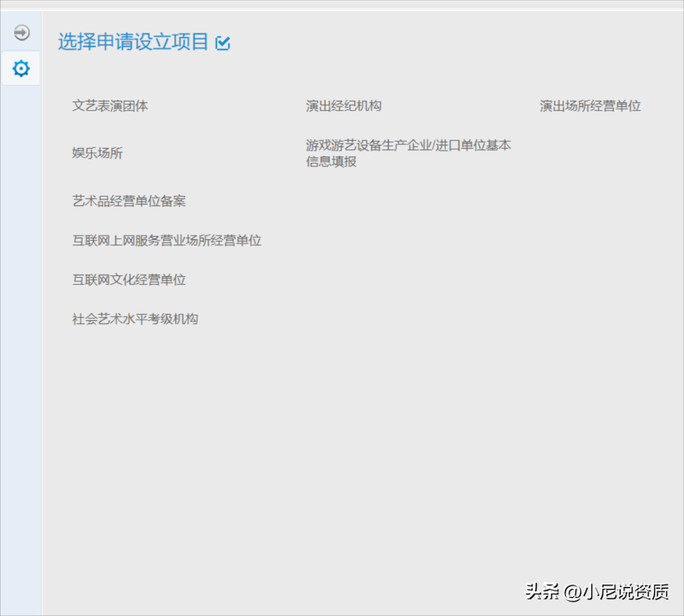684x616 pixels.
Task: Choose 社会艺术水平考级机构 option
Action: tap(135, 319)
